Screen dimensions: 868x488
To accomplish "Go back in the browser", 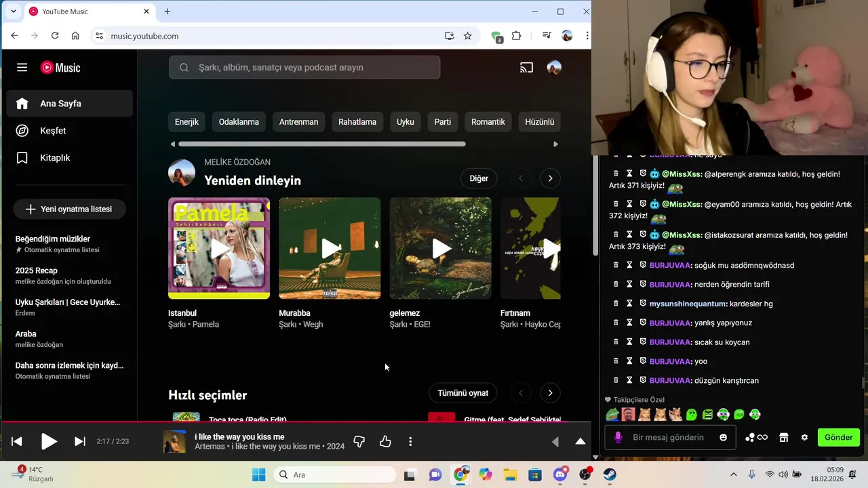I will pyautogui.click(x=14, y=36).
